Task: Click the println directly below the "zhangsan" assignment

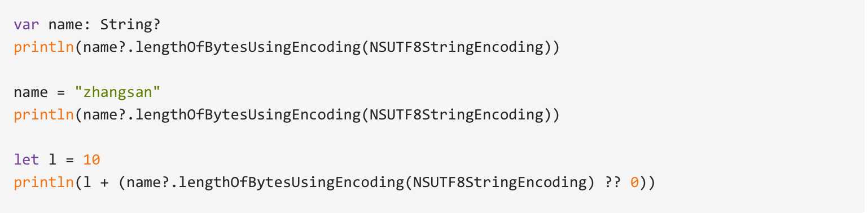Action: tap(44, 115)
